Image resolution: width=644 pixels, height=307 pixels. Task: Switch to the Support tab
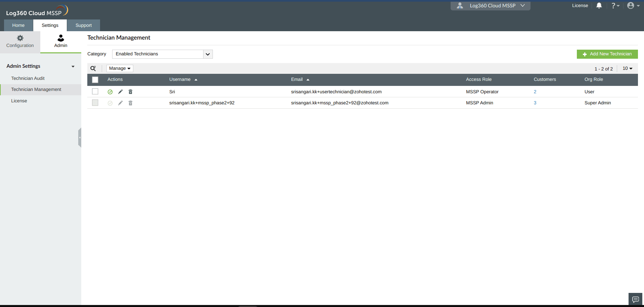pos(84,25)
